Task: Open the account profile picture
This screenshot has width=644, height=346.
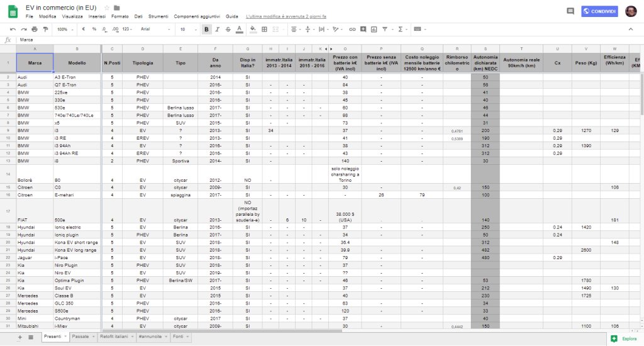Action: 631,11
